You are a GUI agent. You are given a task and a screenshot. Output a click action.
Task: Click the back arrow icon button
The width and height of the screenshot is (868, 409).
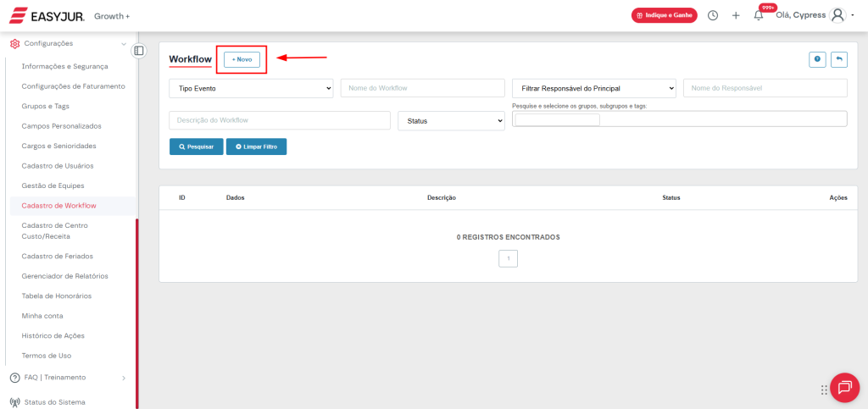[838, 59]
